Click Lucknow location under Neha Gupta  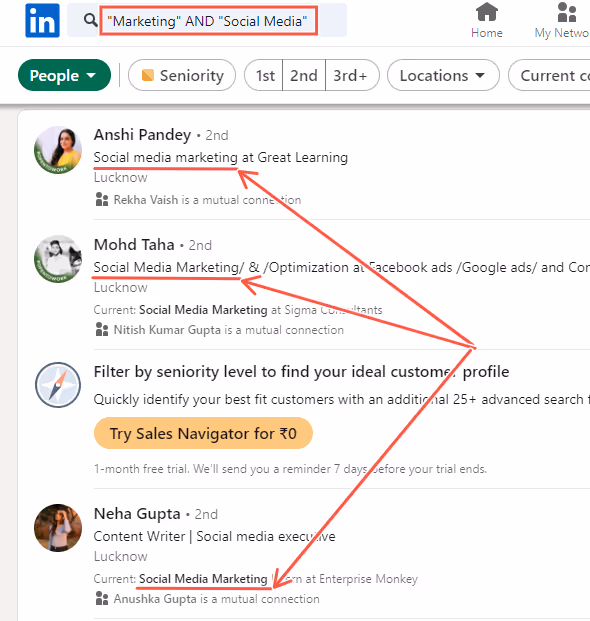coord(120,557)
